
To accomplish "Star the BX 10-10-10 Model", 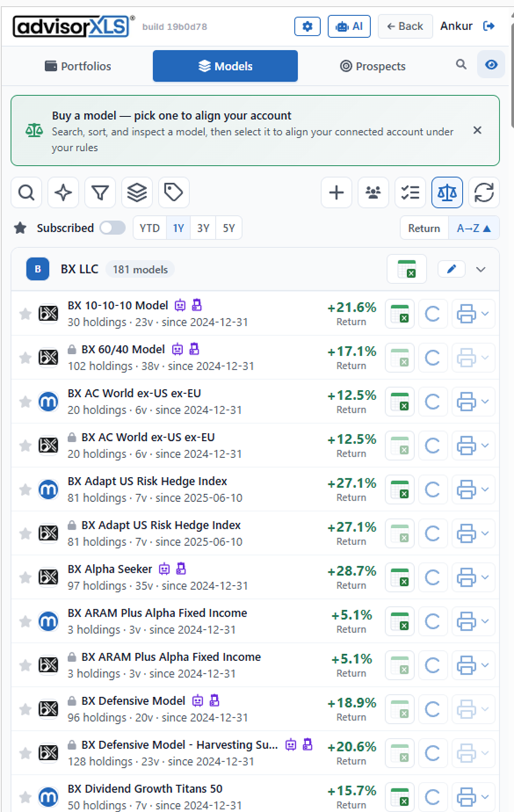I will click(x=25, y=314).
